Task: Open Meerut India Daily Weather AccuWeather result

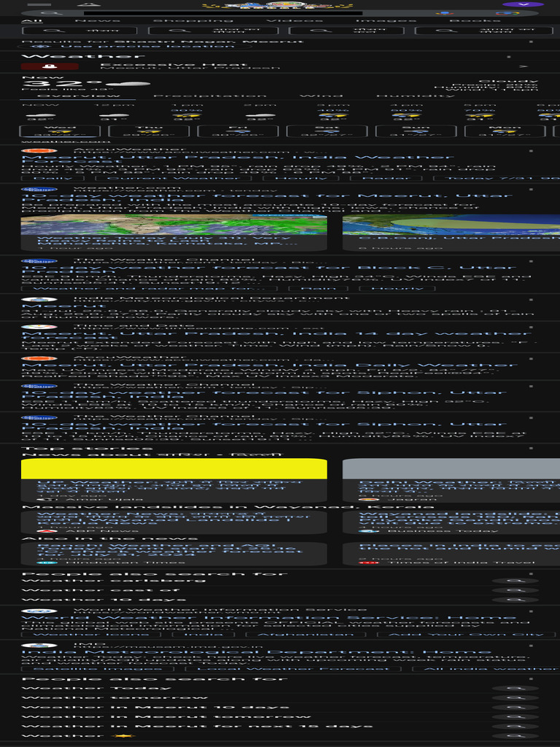Action: pos(269,365)
